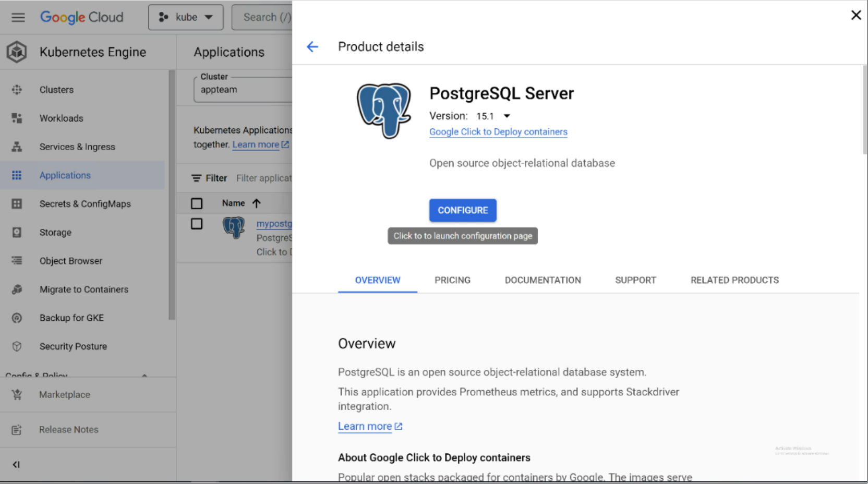868x484 pixels.
Task: Switch to the DOCUMENTATION tab
Action: (542, 280)
